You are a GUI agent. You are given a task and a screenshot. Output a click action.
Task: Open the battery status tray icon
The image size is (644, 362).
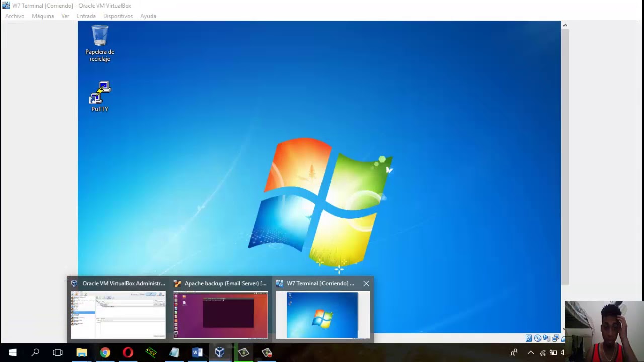(553, 353)
